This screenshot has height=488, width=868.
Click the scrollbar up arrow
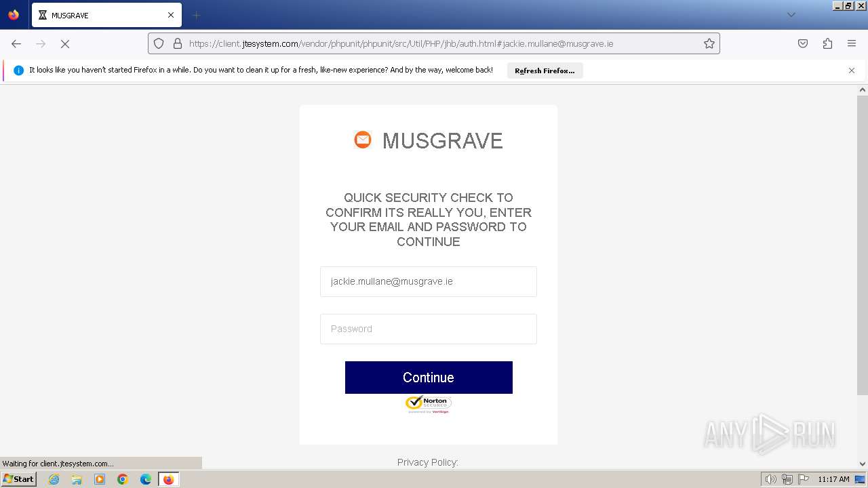(863, 89)
